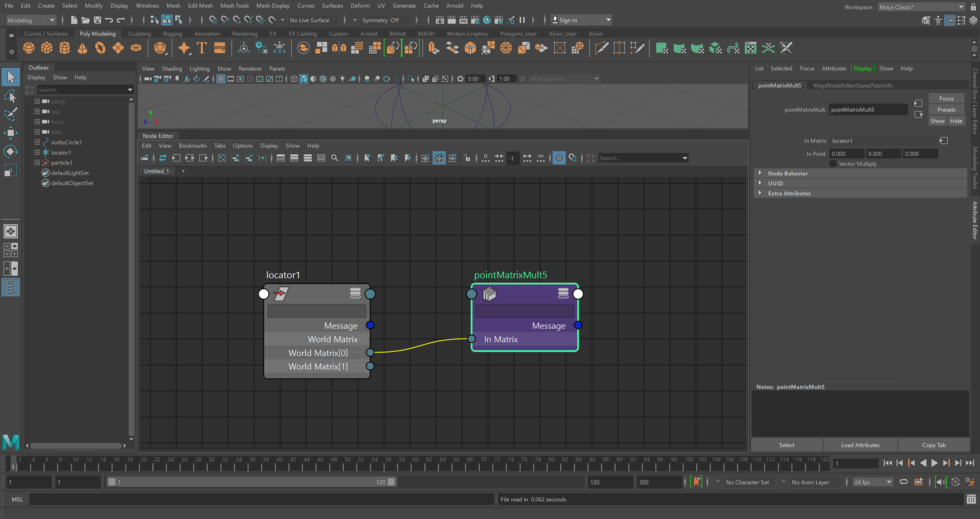Screen dimensions: 980x519
Task: Select the Move tool in the toolbox
Action: [x=10, y=132]
